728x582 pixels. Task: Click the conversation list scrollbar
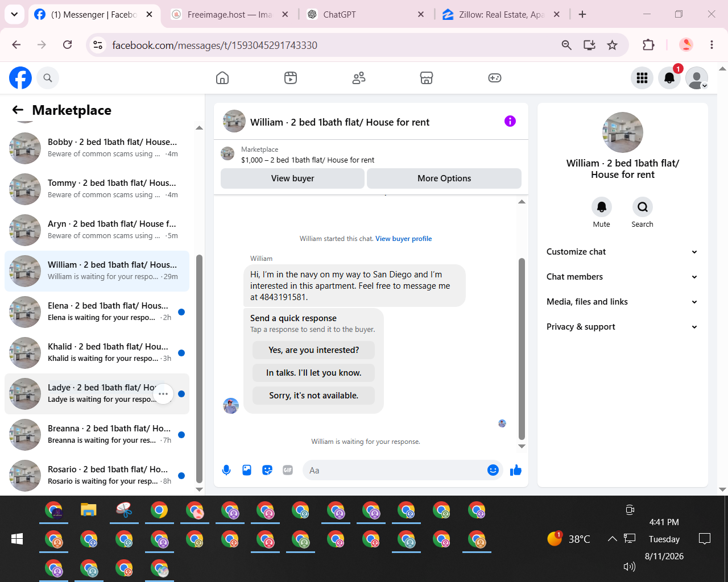click(x=199, y=368)
